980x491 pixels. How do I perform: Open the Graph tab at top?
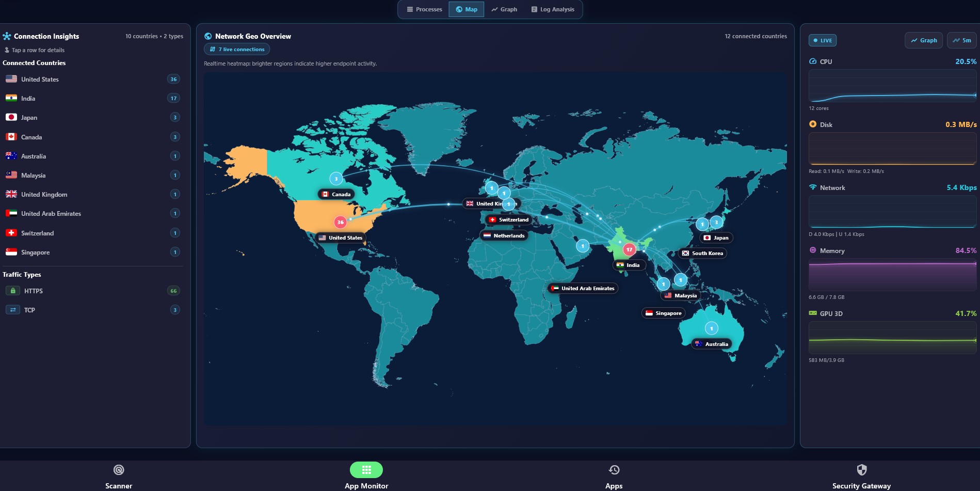[504, 9]
